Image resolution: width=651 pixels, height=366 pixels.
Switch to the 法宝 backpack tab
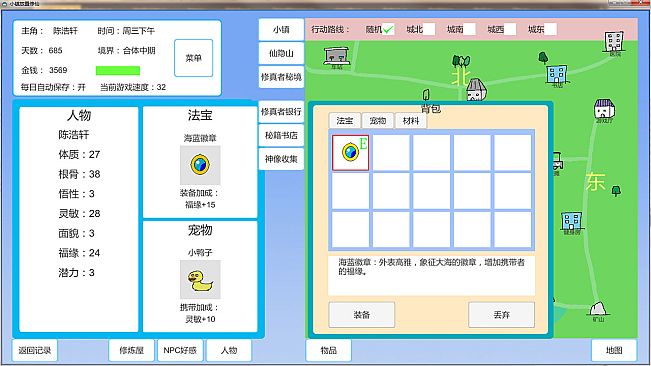[345, 121]
